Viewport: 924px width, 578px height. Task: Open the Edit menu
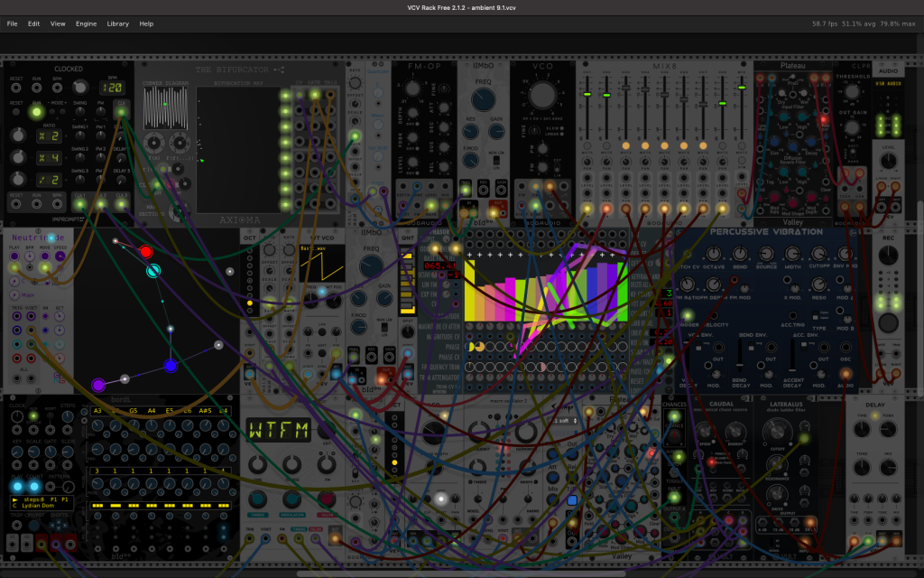(33, 23)
